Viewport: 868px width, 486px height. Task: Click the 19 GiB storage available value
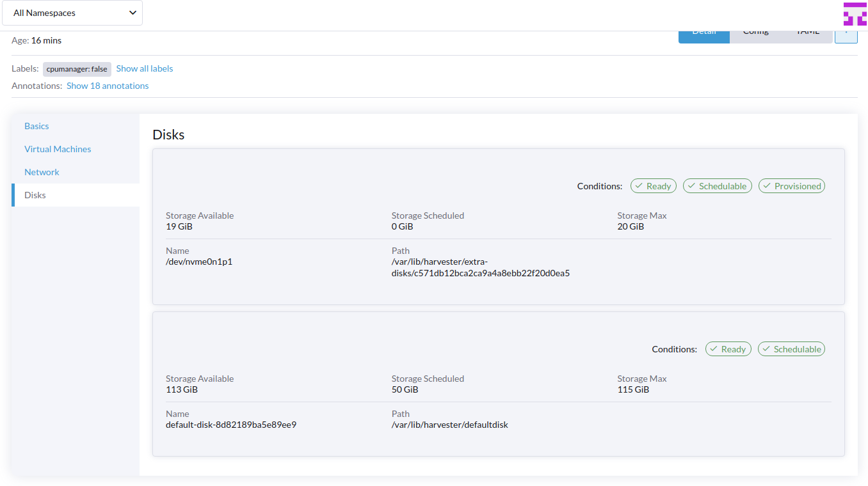click(x=179, y=226)
